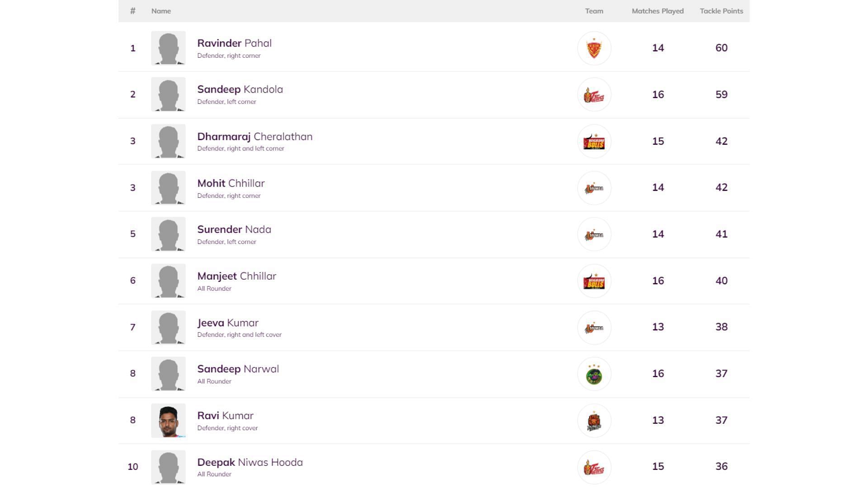Click the team logo beside Sandeep Kandola
Image resolution: width=868 pixels, height=488 pixels.
(x=594, y=95)
